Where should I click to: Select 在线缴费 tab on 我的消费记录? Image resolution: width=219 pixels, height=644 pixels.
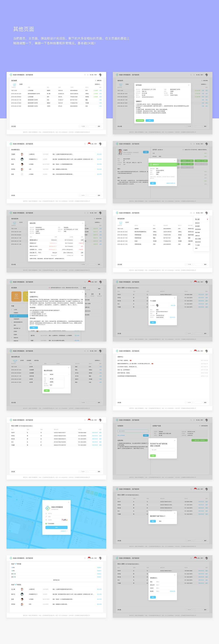coord(29,361)
